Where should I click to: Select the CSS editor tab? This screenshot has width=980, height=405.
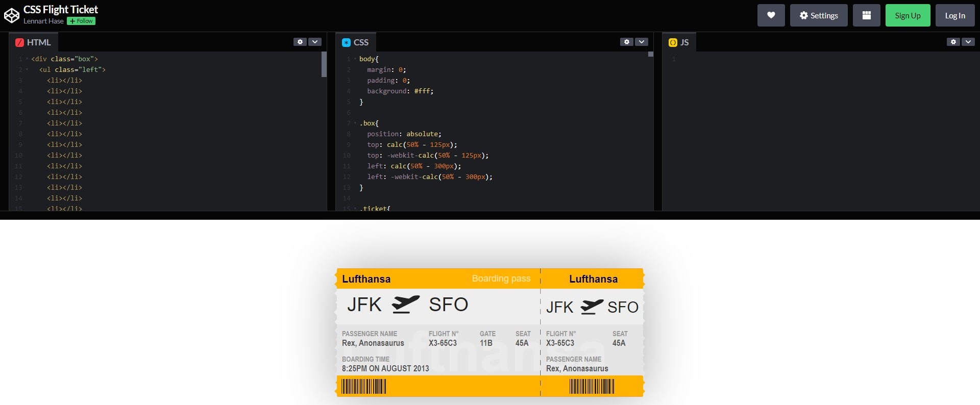[x=355, y=42]
